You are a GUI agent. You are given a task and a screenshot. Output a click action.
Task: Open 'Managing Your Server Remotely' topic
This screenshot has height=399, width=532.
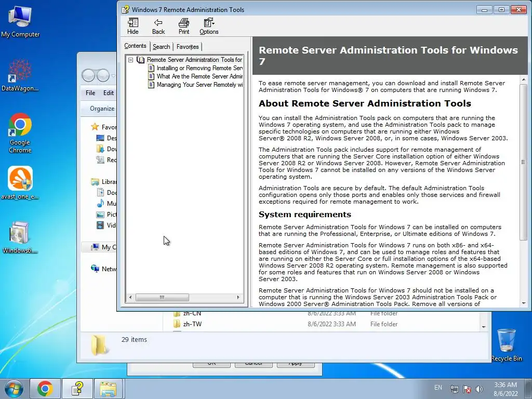coord(199,85)
